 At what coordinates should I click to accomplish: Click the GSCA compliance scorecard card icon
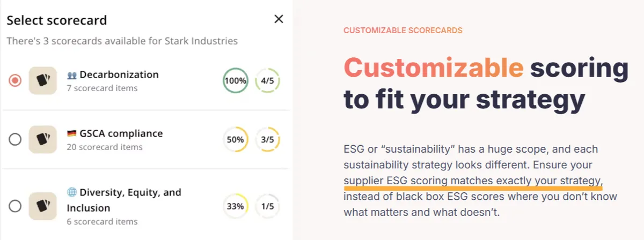pyautogui.click(x=43, y=139)
